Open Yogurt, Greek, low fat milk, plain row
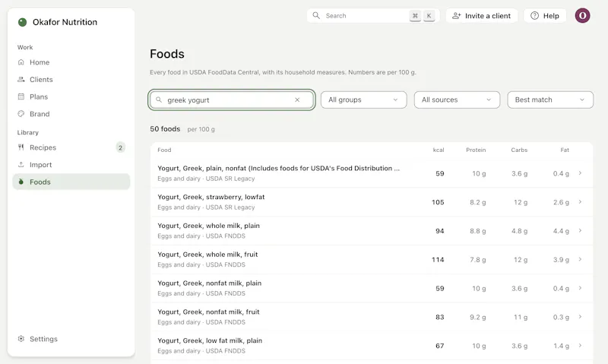 372,346
